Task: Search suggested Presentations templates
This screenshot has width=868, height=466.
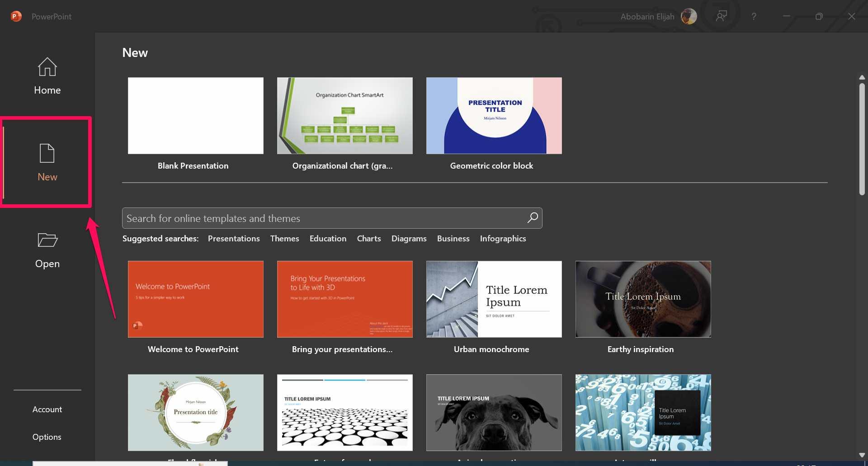Action: pyautogui.click(x=234, y=239)
